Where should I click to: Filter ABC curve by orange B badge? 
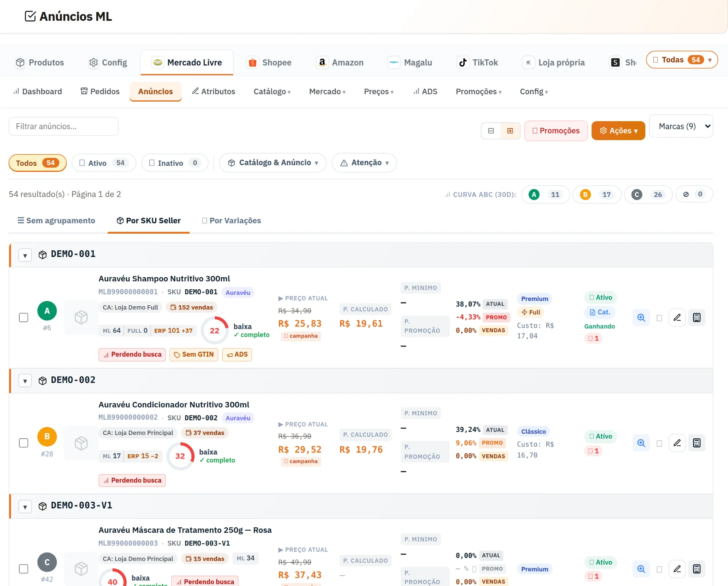tap(597, 195)
